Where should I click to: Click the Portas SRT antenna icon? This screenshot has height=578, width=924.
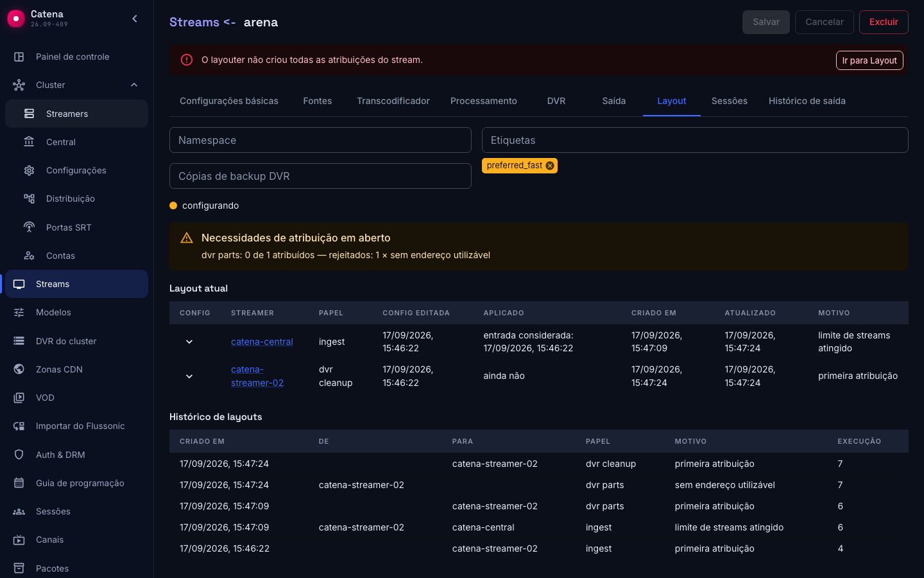click(30, 227)
